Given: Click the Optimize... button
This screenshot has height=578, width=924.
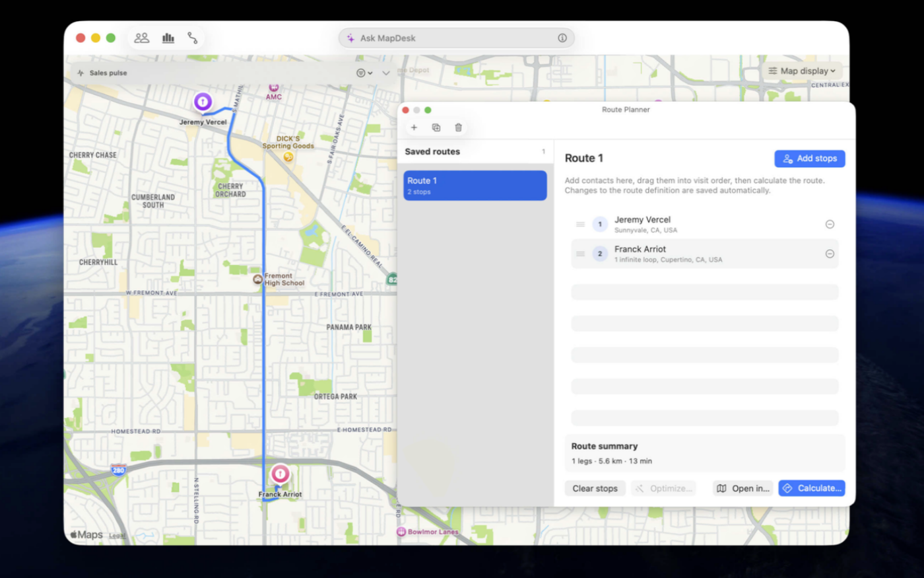Looking at the screenshot, I should pyautogui.click(x=664, y=488).
